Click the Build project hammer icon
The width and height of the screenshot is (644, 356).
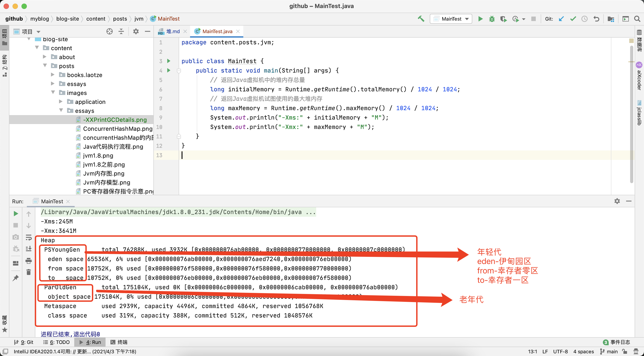(421, 19)
